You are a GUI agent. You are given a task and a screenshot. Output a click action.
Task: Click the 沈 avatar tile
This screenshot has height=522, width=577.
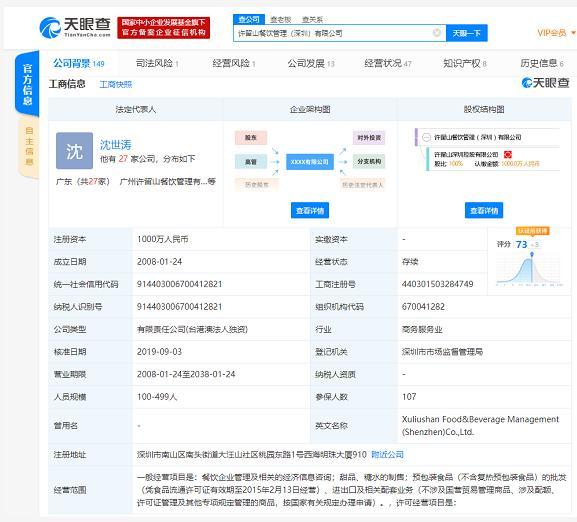74,151
